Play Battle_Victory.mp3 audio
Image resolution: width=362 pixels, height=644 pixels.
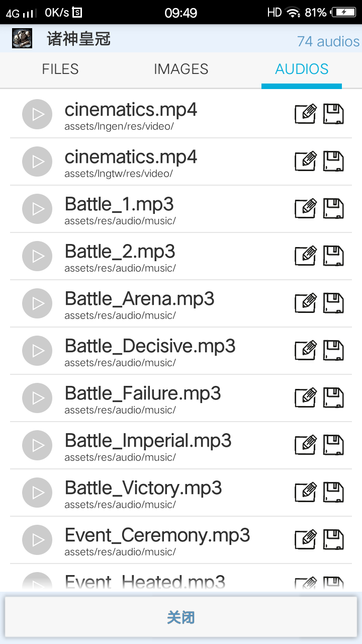[x=37, y=493]
